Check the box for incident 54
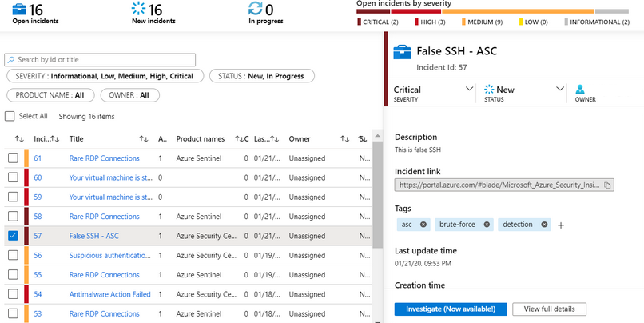The width and height of the screenshot is (644, 323). click(13, 294)
